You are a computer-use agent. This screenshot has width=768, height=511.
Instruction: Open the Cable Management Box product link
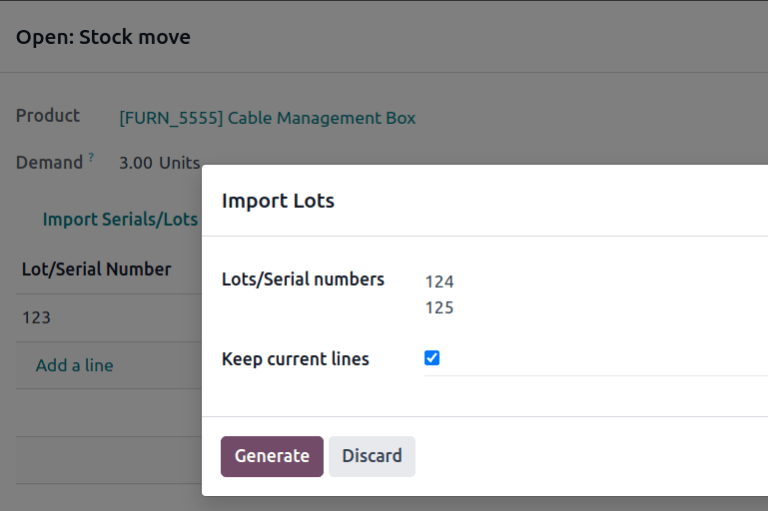coord(267,118)
